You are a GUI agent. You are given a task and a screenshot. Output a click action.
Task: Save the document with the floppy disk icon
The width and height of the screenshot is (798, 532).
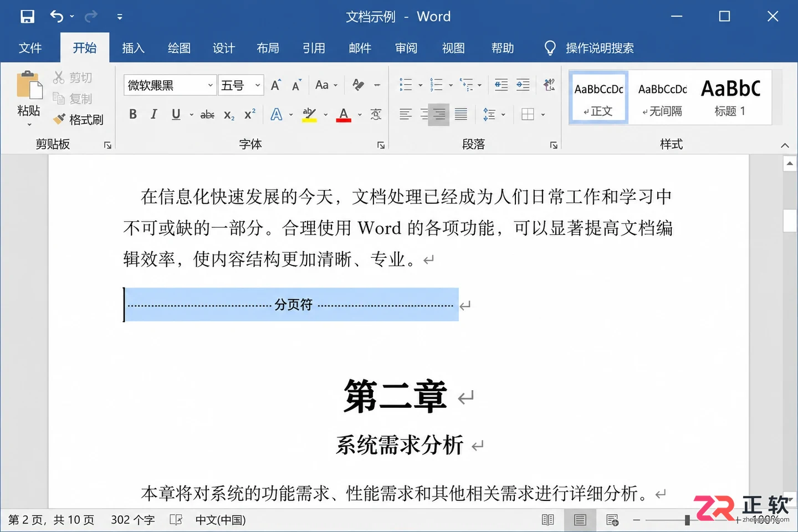27,16
